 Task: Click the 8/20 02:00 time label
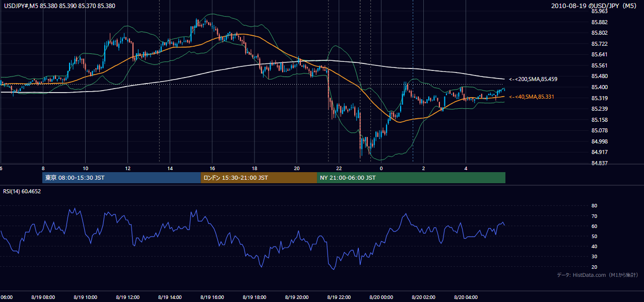pos(424,297)
